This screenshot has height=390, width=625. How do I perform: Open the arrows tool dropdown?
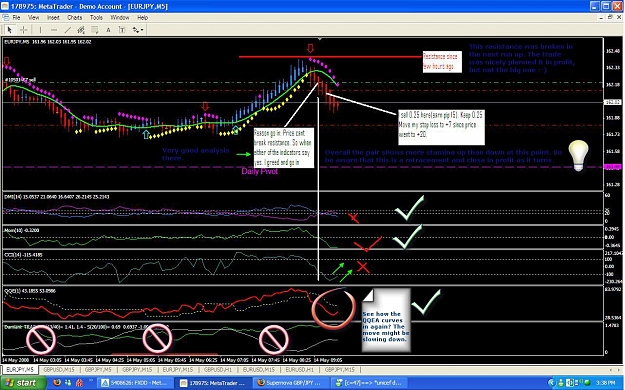pos(138,30)
